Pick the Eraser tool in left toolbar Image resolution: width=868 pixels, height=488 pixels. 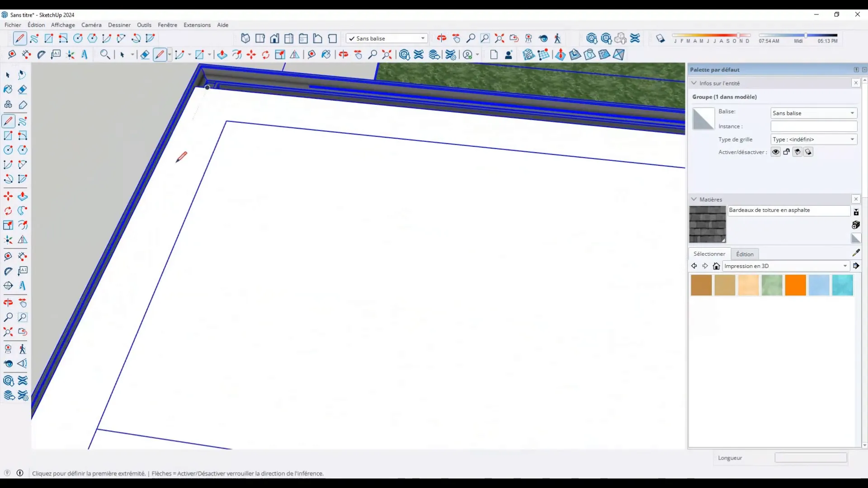[x=23, y=89]
